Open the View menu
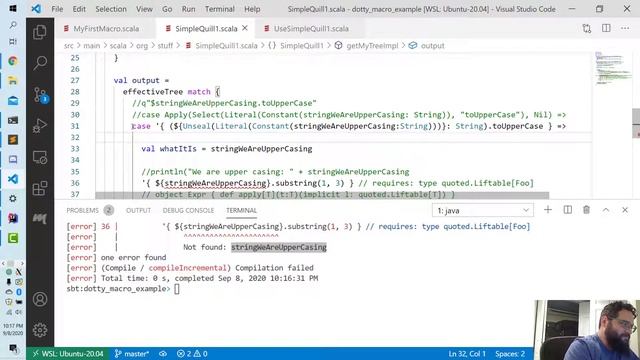This screenshot has height=360, width=640. click(144, 9)
